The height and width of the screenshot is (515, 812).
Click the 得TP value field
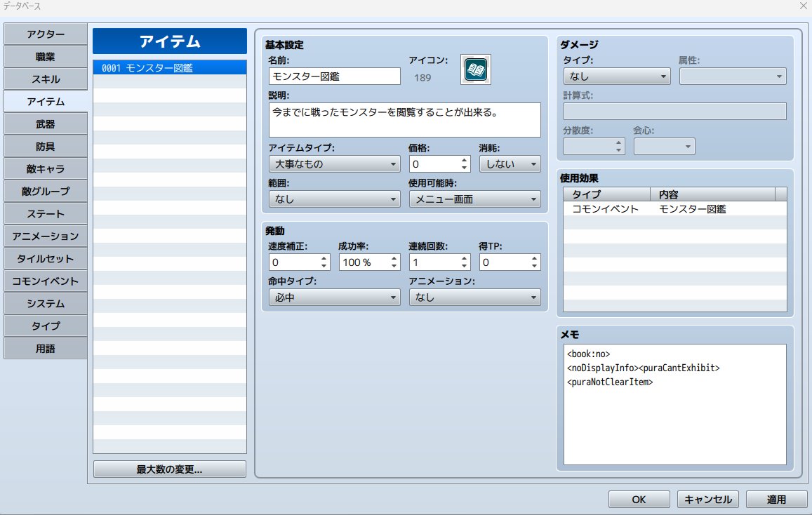tap(504, 262)
